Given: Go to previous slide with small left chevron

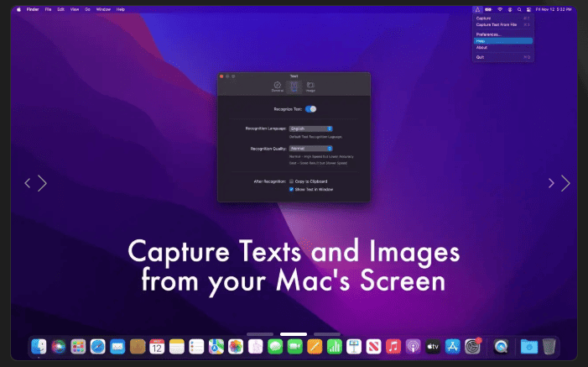Looking at the screenshot, I should pos(28,183).
